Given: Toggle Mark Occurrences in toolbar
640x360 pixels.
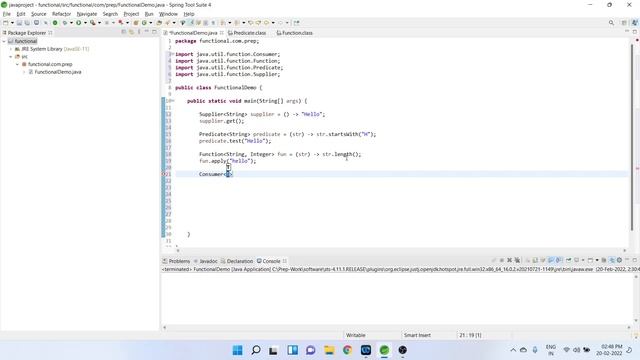Looking at the screenshot, I should tap(191, 22).
